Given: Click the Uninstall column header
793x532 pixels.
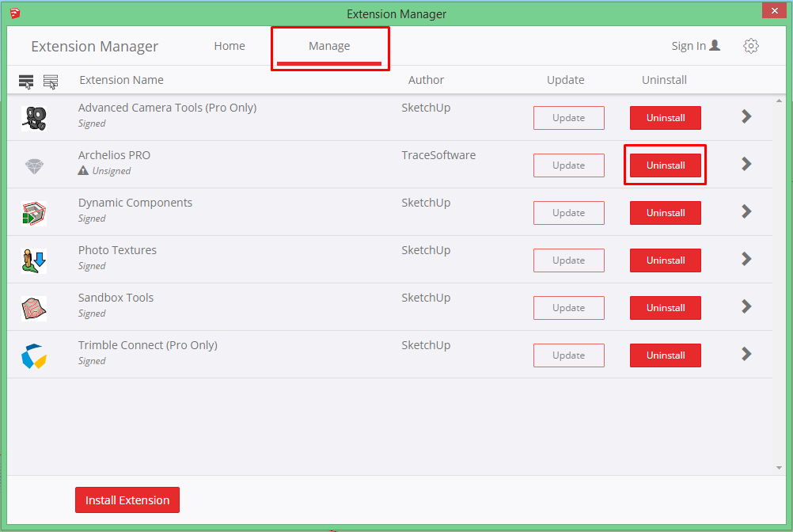Looking at the screenshot, I should click(x=664, y=80).
